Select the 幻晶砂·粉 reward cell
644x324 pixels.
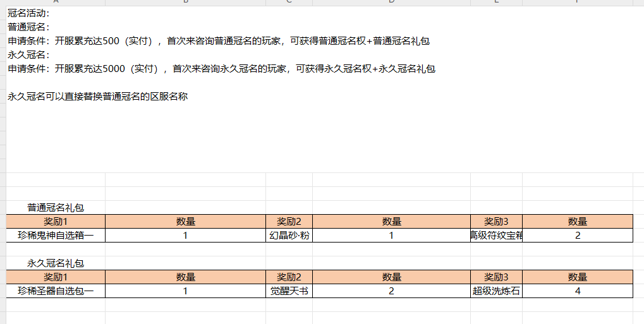point(289,235)
